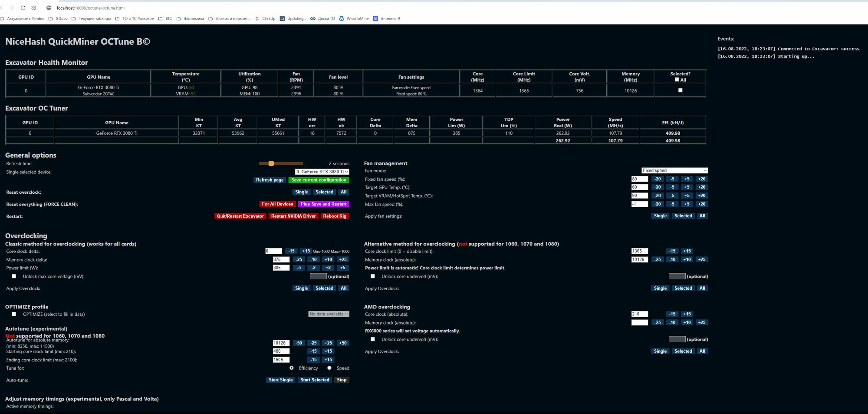Apply alternative method overclock to All

point(702,288)
